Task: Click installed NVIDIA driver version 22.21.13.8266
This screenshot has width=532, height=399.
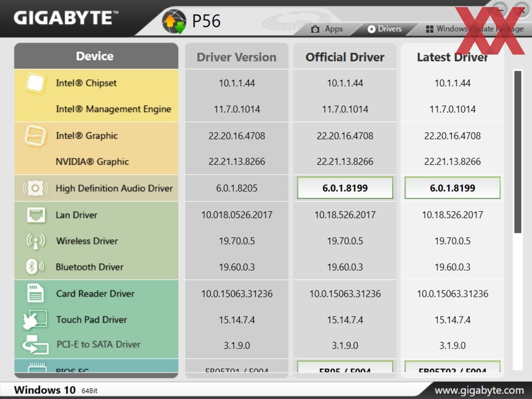Action: (237, 162)
